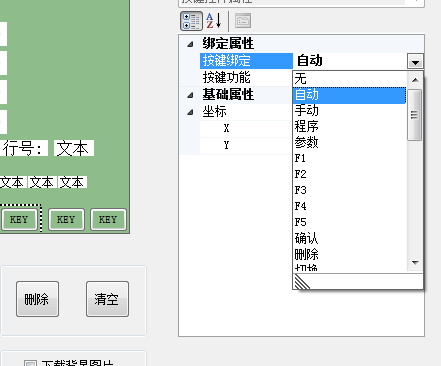
Task: Click the dropdown list scroll up arrow
Action: pyautogui.click(x=415, y=80)
